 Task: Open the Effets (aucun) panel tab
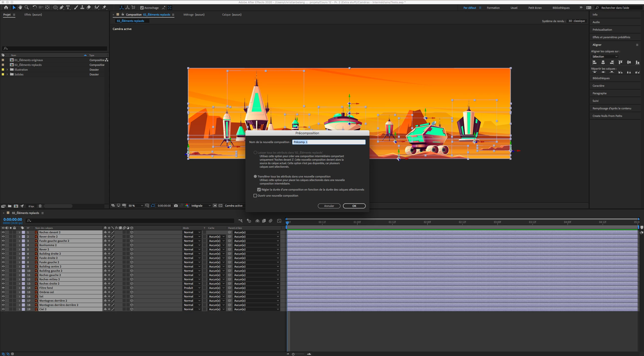point(33,15)
